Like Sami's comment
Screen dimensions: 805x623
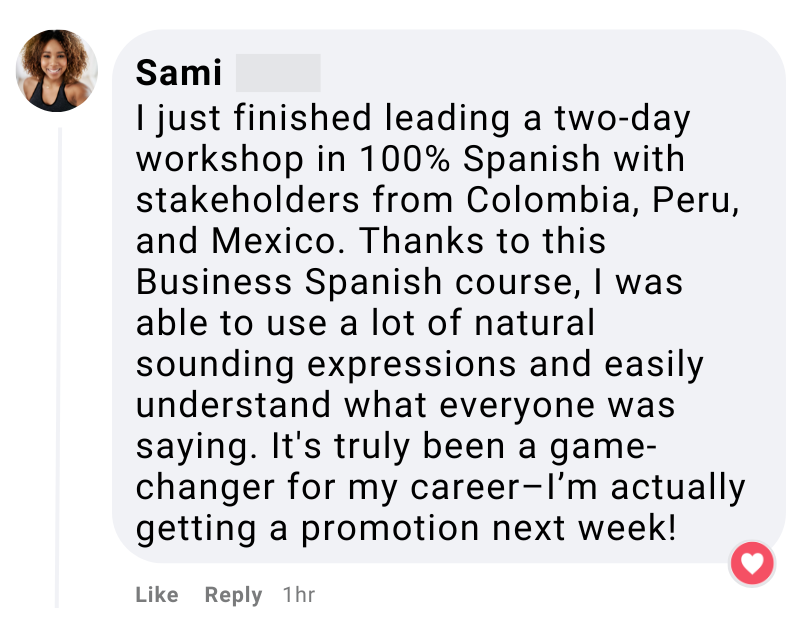[x=156, y=595]
